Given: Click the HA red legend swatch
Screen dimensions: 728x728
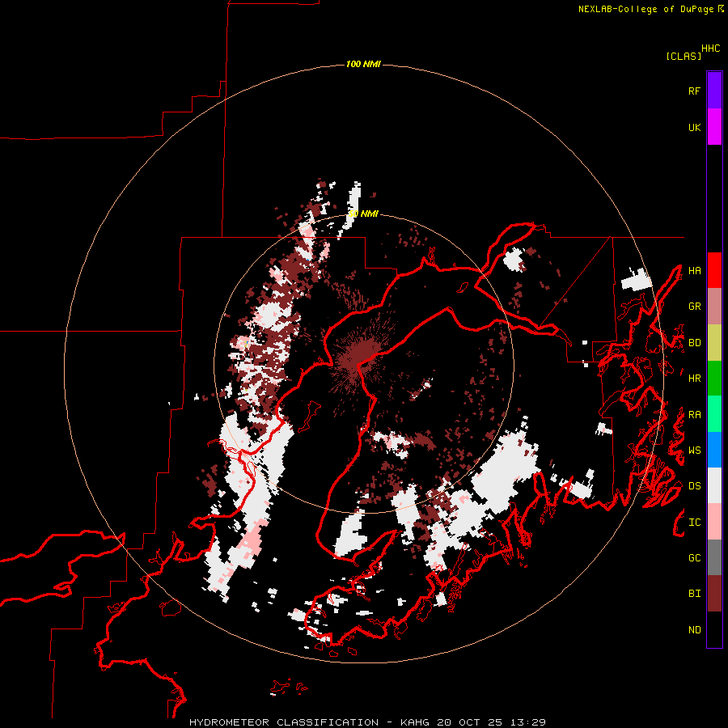Looking at the screenshot, I should (x=714, y=270).
